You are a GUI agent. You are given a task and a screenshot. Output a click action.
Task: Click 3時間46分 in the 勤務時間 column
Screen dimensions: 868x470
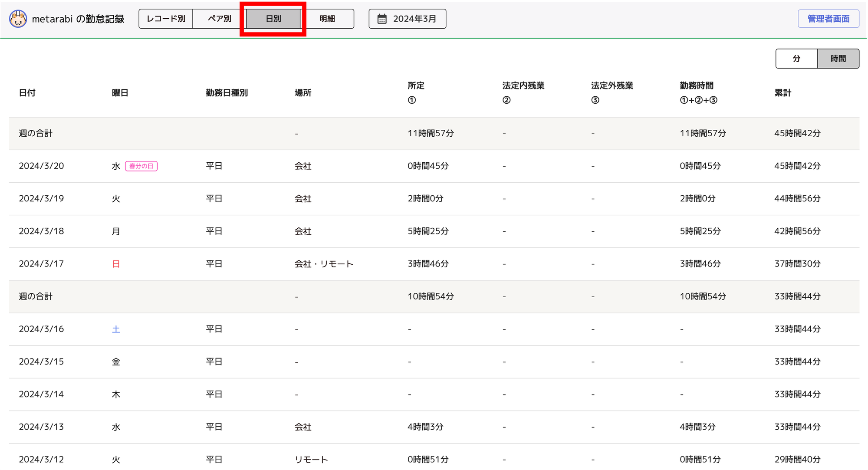tap(700, 264)
